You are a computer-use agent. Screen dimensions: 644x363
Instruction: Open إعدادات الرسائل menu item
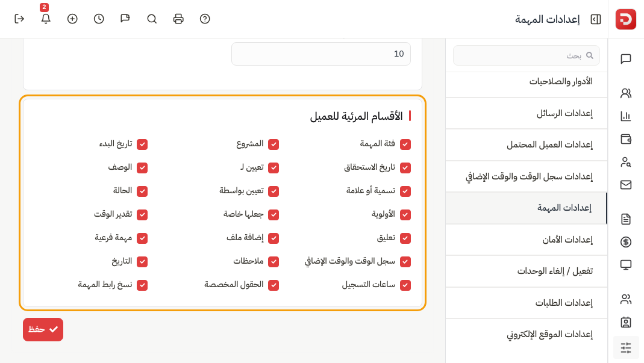pos(527,113)
